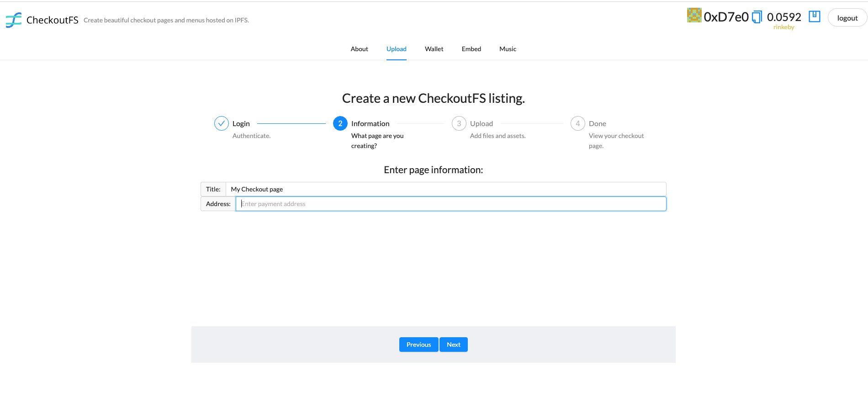Click the 'Authenticate.' step description
The height and width of the screenshot is (419, 868).
click(x=252, y=136)
